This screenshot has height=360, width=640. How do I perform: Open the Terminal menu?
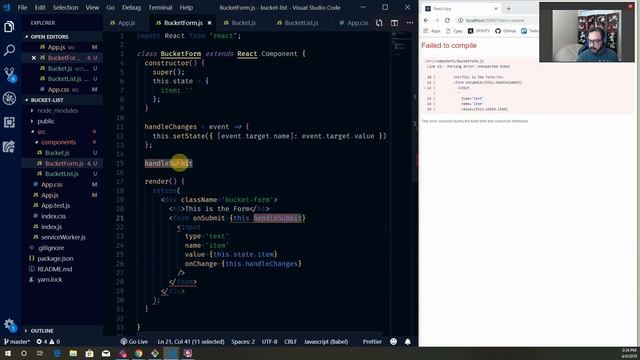(x=160, y=7)
